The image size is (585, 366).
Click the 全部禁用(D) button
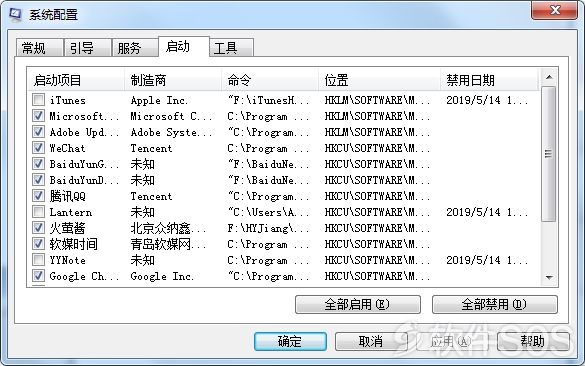[x=495, y=304]
